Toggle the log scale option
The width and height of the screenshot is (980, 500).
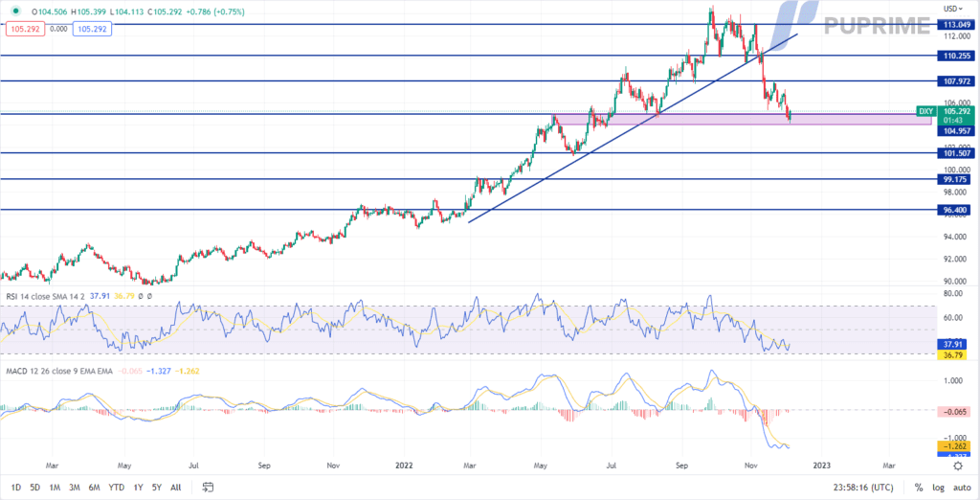click(937, 487)
